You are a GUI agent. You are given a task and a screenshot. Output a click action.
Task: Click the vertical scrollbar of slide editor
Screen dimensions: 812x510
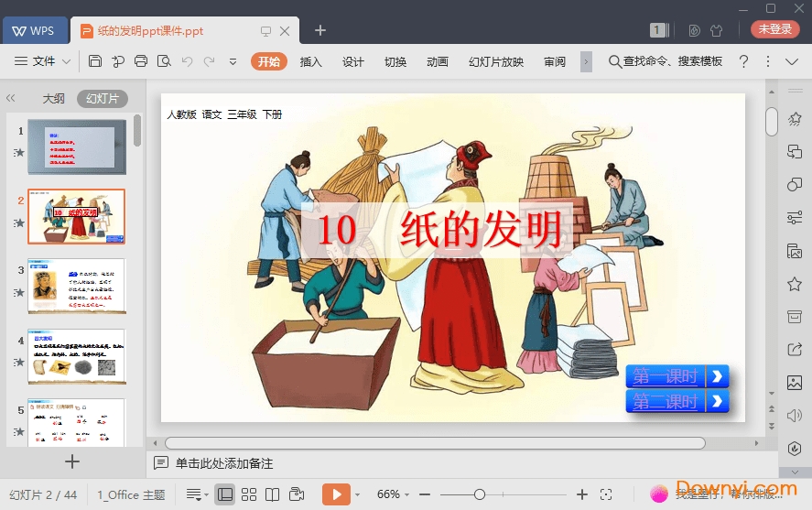click(772, 122)
